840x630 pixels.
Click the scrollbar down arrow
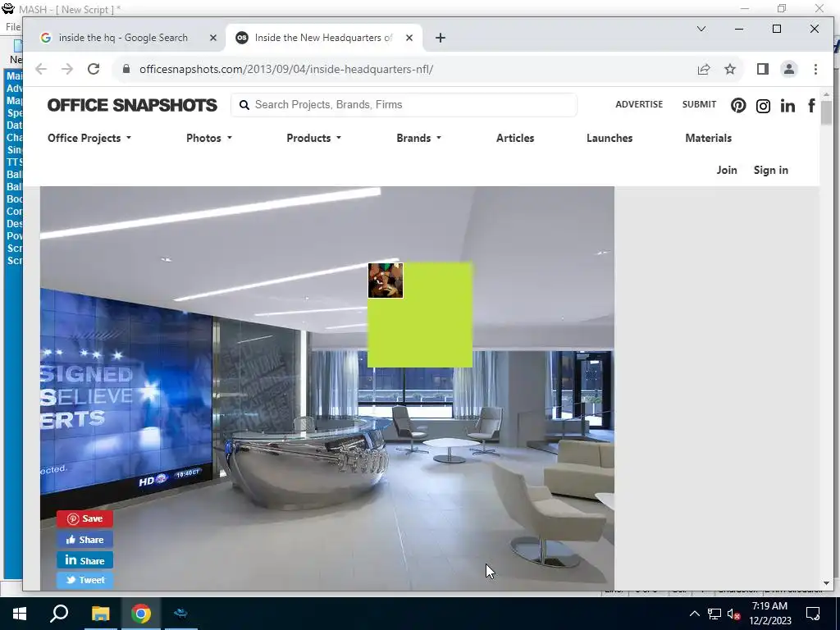826,583
